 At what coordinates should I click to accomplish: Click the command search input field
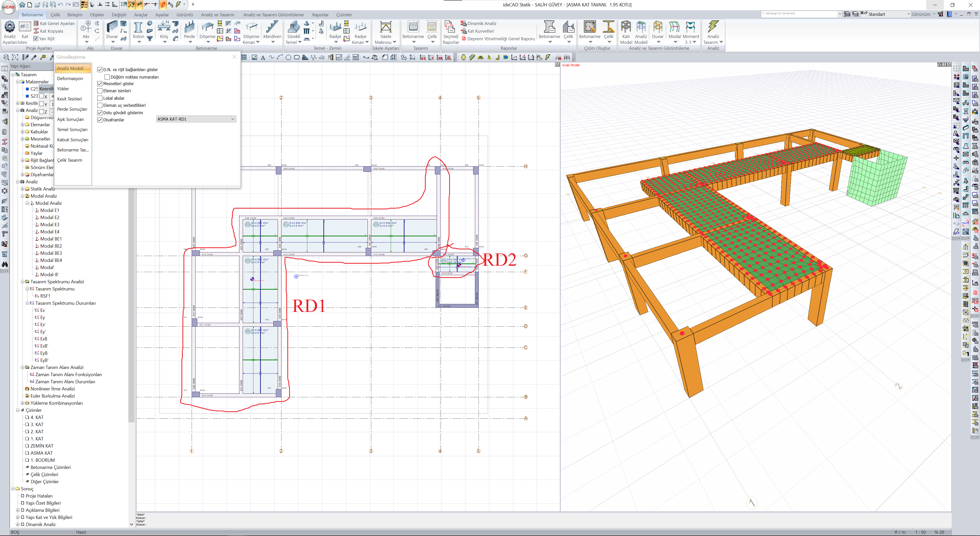click(799, 14)
